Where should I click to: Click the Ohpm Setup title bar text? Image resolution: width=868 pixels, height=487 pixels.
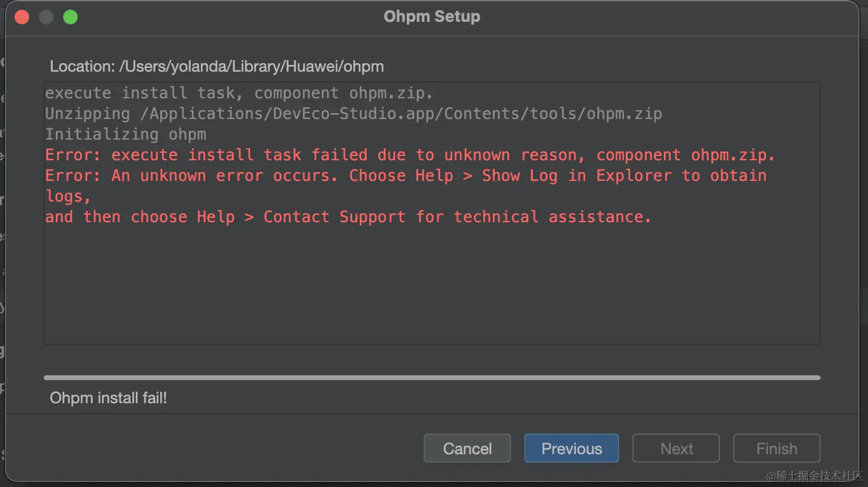pyautogui.click(x=432, y=16)
